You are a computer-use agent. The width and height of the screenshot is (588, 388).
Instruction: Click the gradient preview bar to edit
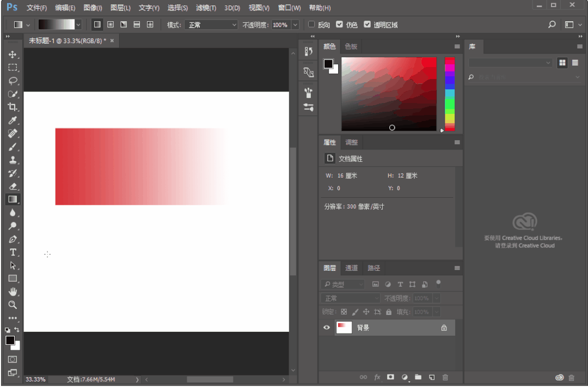56,25
